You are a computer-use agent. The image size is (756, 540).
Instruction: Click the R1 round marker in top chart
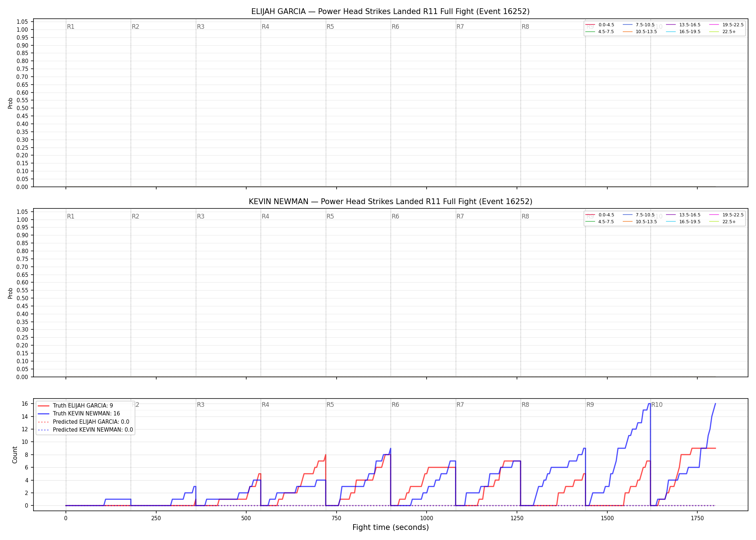coord(71,27)
